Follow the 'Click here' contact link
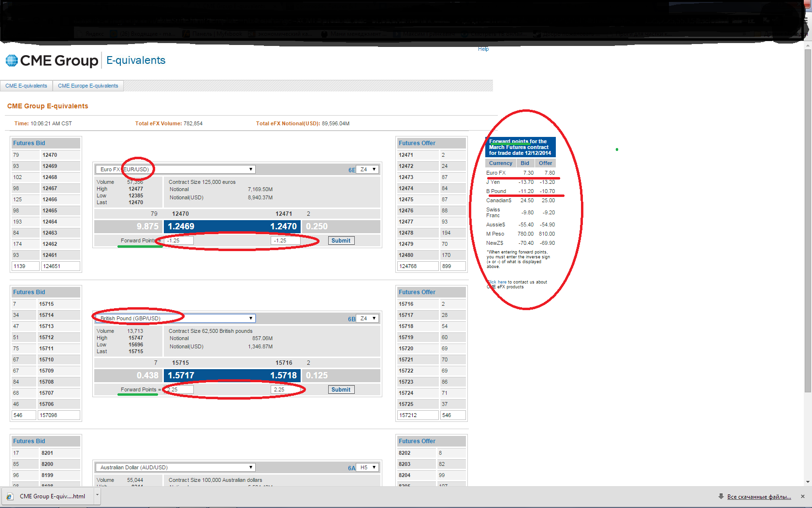The height and width of the screenshot is (508, 812). 497,282
